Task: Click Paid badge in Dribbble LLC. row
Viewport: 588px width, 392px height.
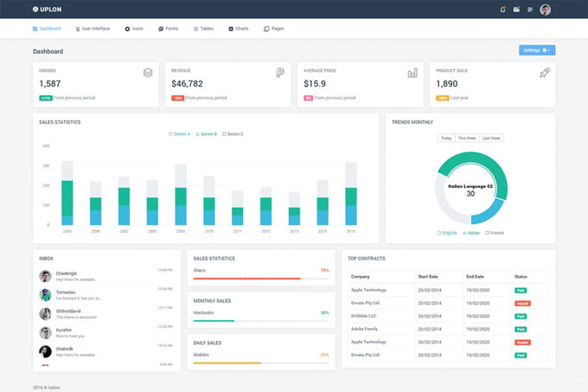Action: coord(521,316)
